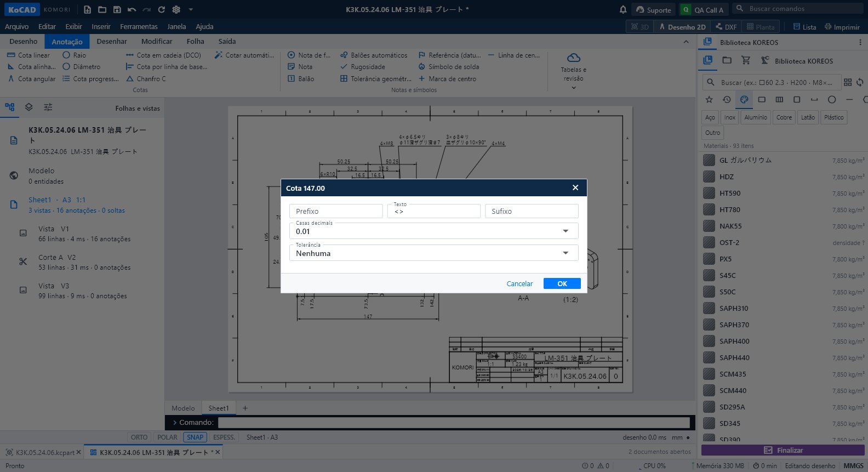Open the Arquivo menu
This screenshot has width=868, height=472.
pyautogui.click(x=16, y=26)
